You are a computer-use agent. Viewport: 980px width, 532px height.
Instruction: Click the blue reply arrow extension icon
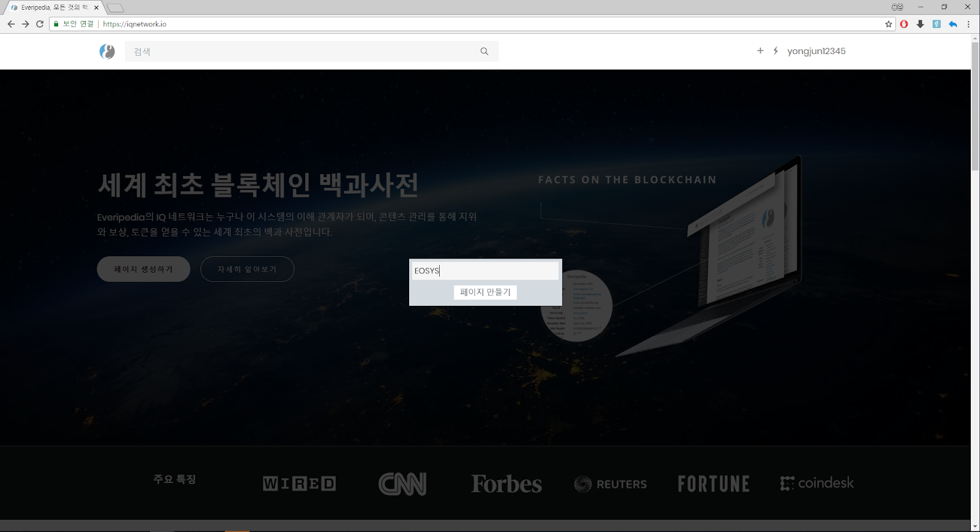(x=953, y=24)
